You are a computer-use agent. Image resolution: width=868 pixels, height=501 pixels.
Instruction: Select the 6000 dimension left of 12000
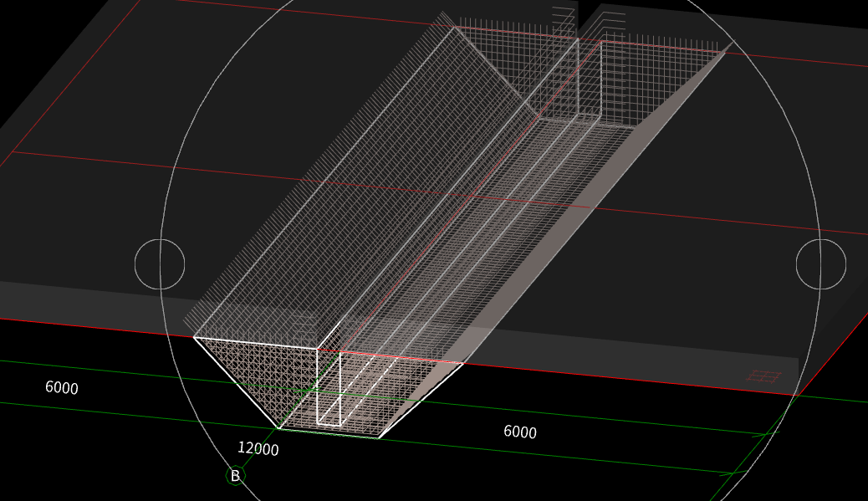[61, 387]
